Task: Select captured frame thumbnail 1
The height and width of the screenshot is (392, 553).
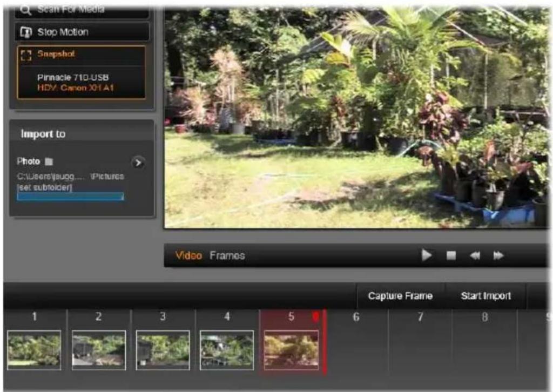Action: (x=34, y=350)
